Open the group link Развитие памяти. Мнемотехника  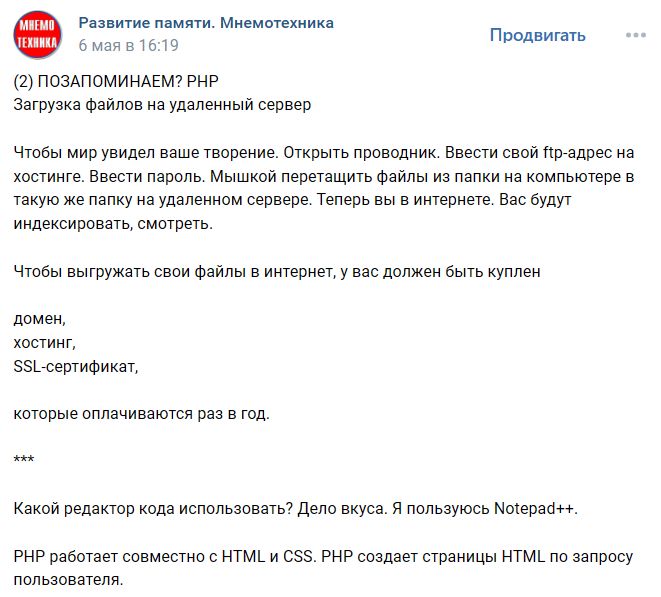pyautogui.click(x=206, y=23)
